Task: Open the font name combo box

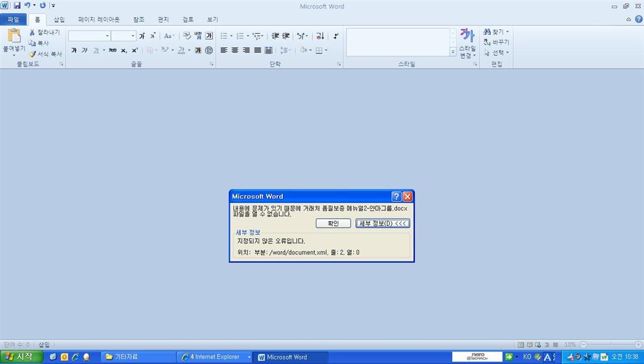Action: (x=89, y=36)
